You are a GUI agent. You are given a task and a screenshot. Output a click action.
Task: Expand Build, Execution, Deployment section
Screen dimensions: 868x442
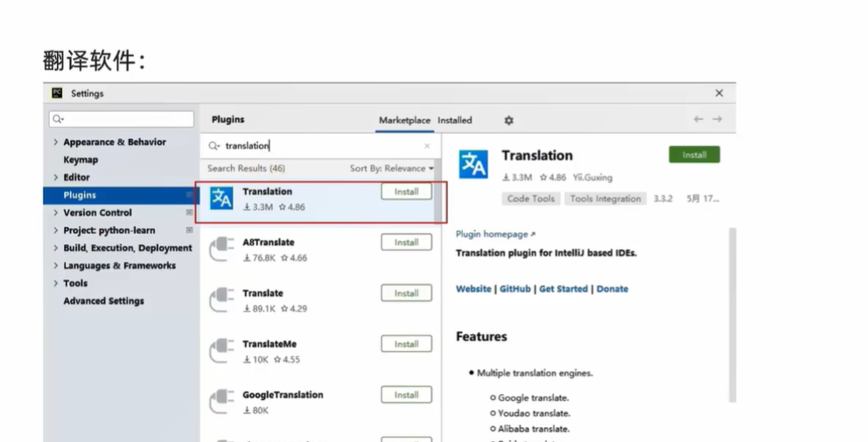55,249
